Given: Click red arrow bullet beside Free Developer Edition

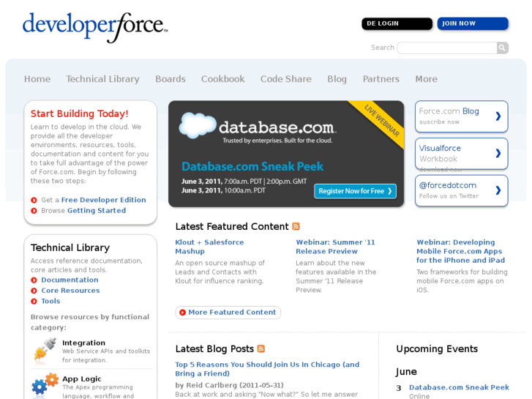Looking at the screenshot, I should click(34, 200).
